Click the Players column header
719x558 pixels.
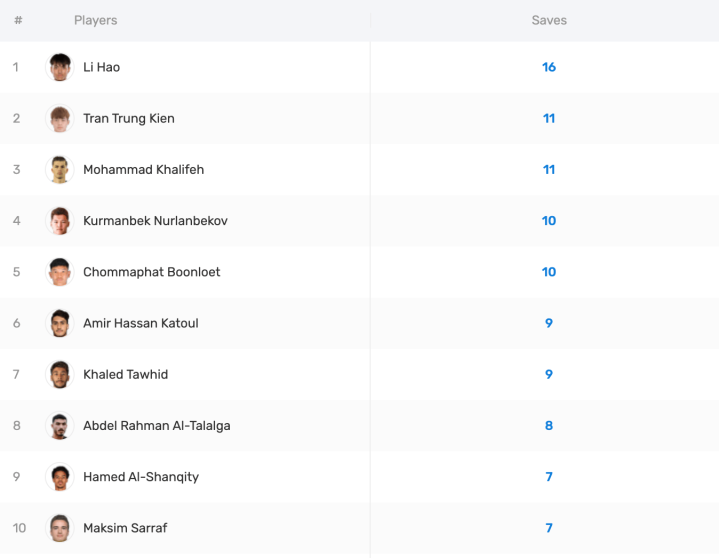95,20
